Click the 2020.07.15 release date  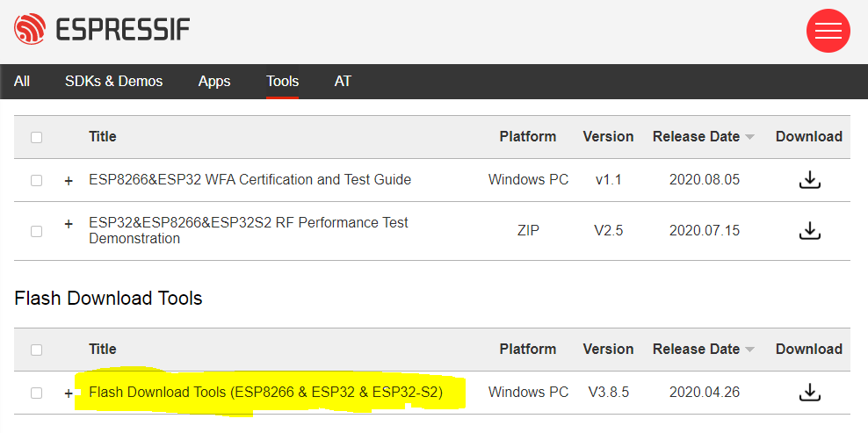point(704,230)
